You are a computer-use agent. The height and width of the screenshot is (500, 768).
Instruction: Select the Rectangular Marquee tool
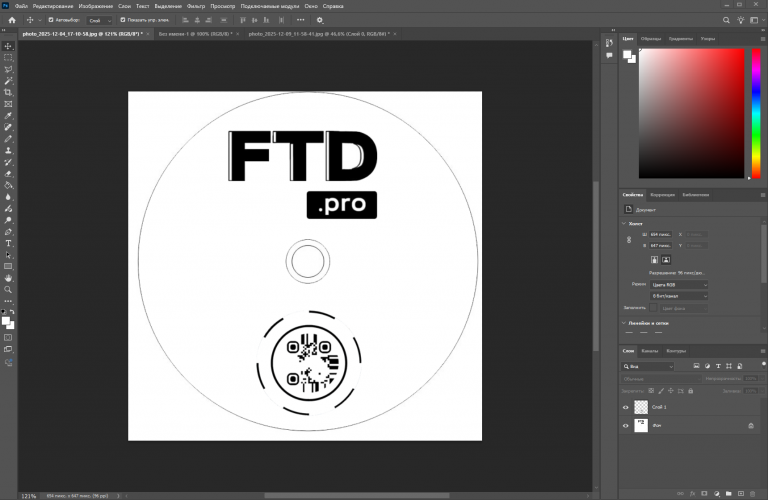tap(8, 58)
